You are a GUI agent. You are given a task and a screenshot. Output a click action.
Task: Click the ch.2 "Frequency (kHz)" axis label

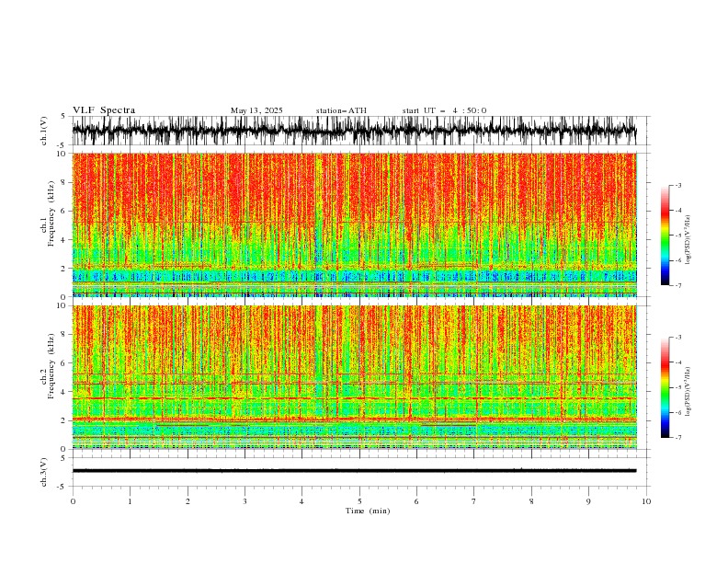click(51, 365)
